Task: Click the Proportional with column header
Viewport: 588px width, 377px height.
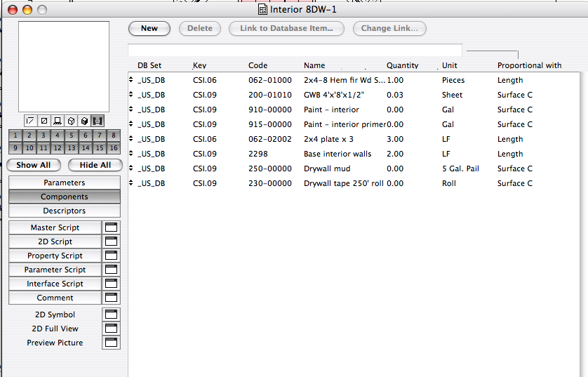Action: [x=530, y=65]
